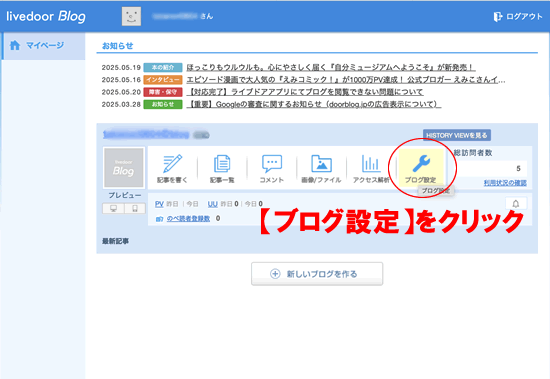Click the HISTORY VIEWを見る button
The image size is (550, 379).
(x=457, y=135)
